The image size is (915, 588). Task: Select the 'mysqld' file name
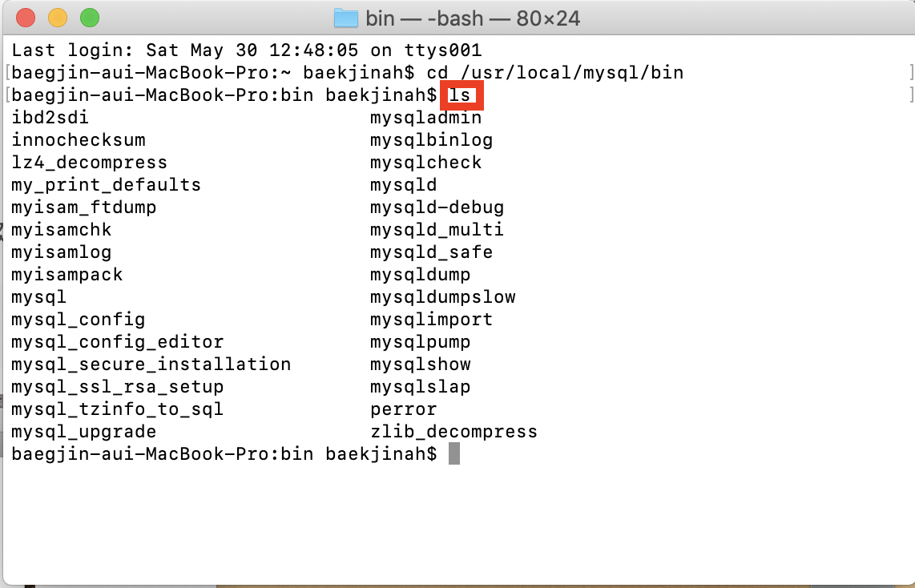(x=404, y=185)
